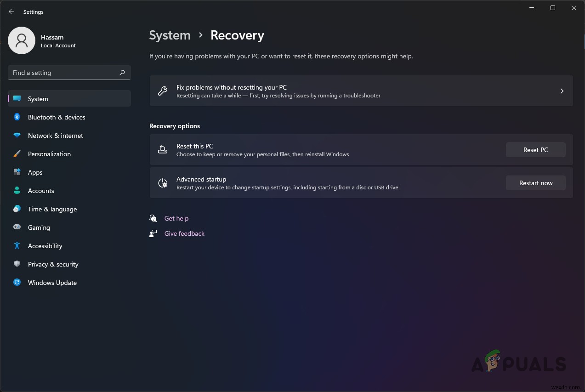This screenshot has width=585, height=392.
Task: Click the Hassam profile avatar
Action: point(22,40)
